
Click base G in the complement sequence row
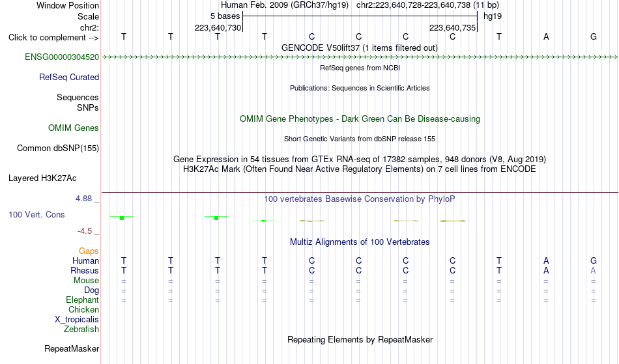(594, 36)
